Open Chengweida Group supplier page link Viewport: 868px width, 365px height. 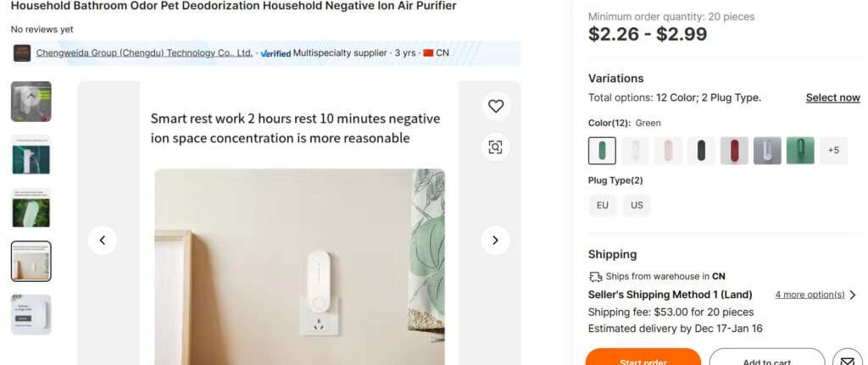click(x=144, y=53)
